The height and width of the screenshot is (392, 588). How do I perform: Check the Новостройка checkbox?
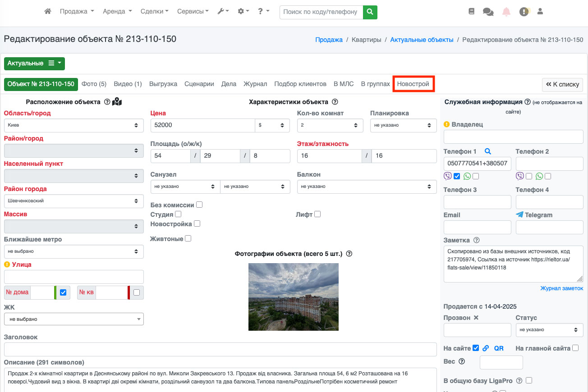197,223
